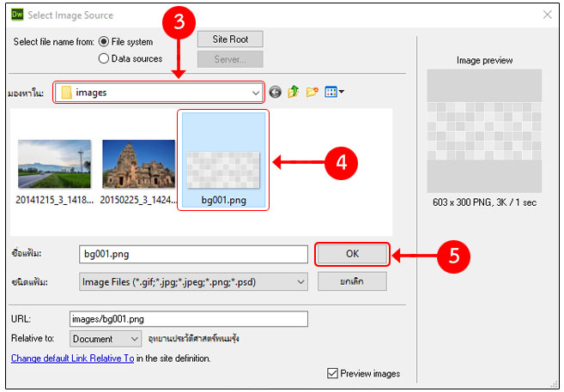Screen dimensions: 564x392
Task: Expand the Relative to Document dropdown
Action: (x=134, y=339)
